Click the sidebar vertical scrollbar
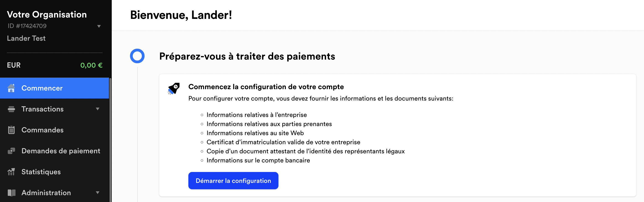 (110, 140)
